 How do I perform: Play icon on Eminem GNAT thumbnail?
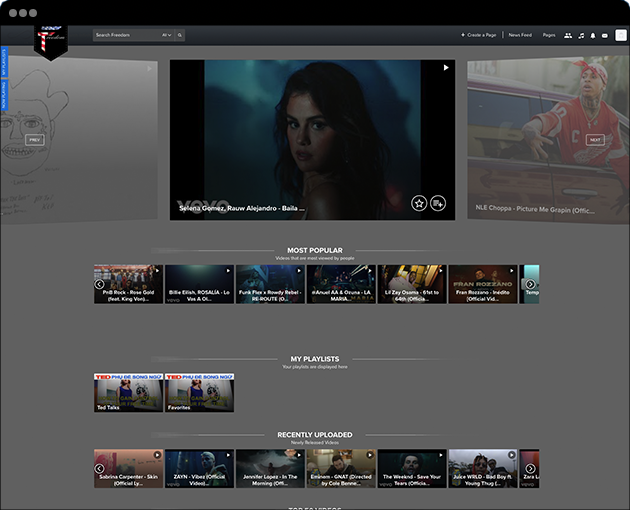pos(370,455)
